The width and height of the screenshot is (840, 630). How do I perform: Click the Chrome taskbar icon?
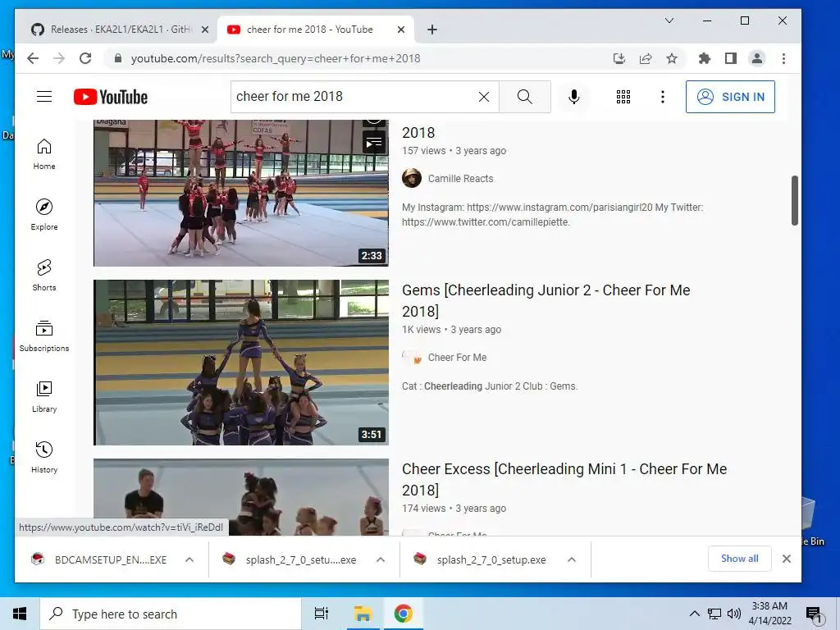click(403, 614)
